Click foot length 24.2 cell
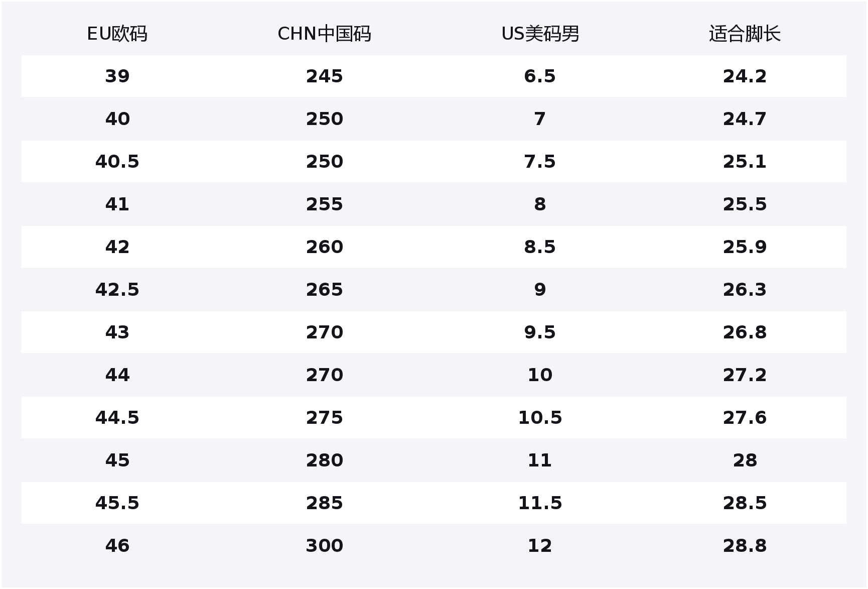Screen dimensions: 868x589 745,76
